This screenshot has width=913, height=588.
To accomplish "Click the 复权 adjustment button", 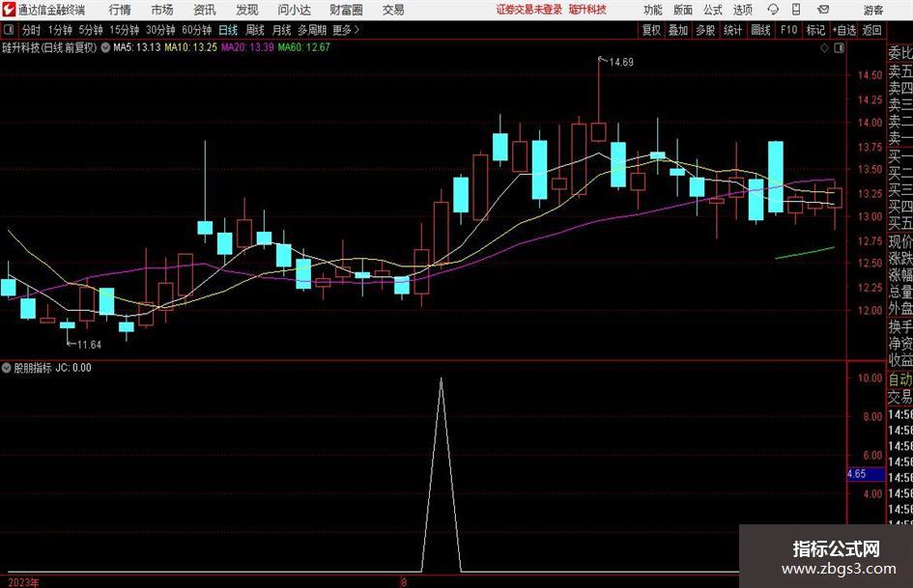I will [x=651, y=30].
